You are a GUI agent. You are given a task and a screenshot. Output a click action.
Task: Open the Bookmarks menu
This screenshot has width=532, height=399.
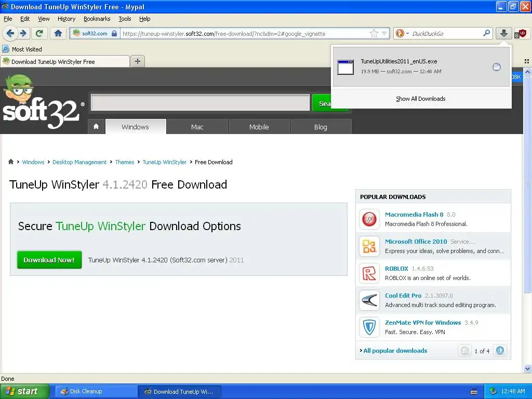[97, 19]
